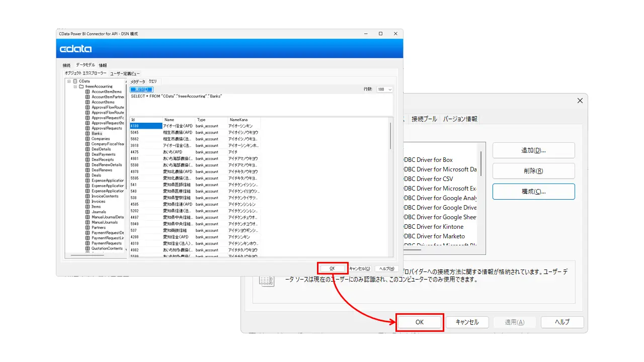644x362 pixels.
Task: Click the CData database icon in the tree
Action: click(75, 81)
